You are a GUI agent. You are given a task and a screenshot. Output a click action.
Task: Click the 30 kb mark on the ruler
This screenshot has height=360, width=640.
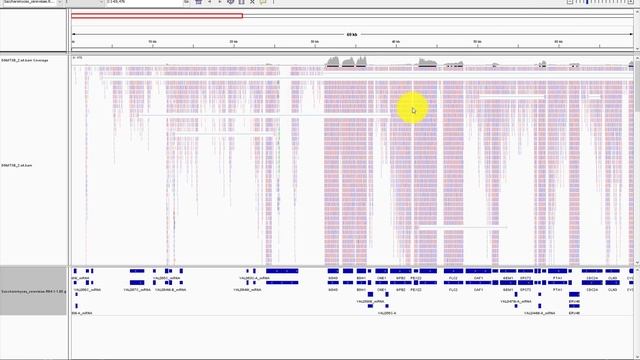click(314, 42)
